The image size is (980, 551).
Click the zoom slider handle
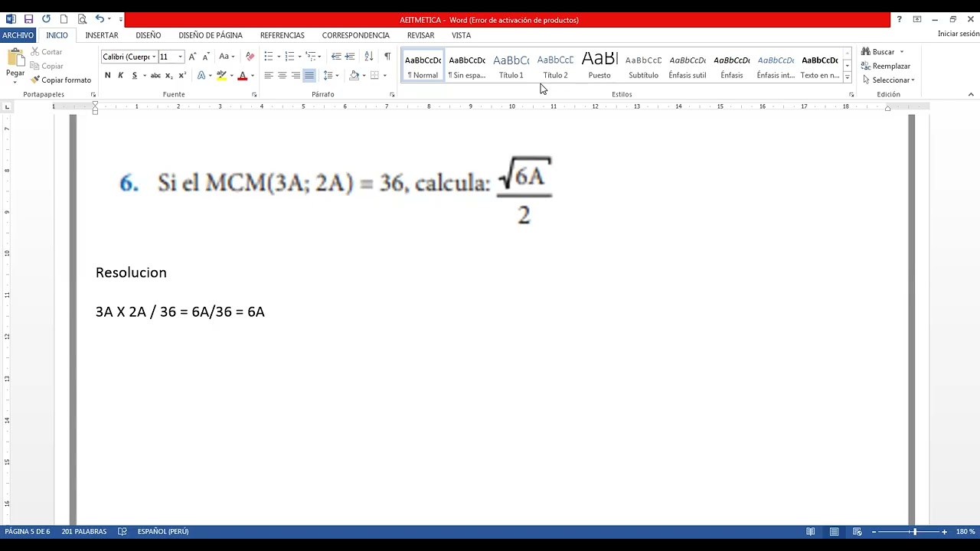pyautogui.click(x=914, y=532)
